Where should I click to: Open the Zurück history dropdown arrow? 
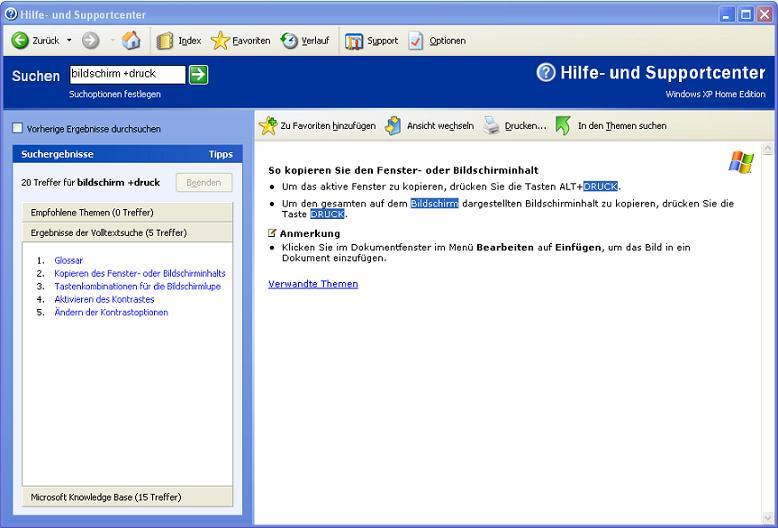click(x=69, y=41)
